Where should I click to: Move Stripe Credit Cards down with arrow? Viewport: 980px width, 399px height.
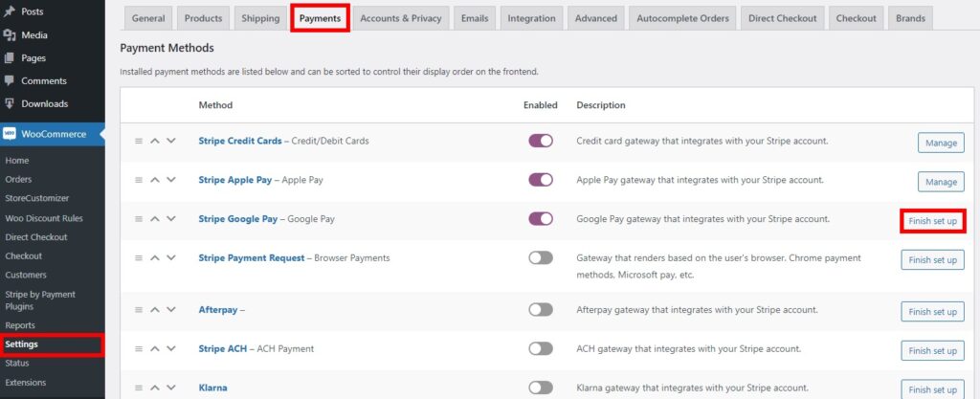(x=170, y=141)
